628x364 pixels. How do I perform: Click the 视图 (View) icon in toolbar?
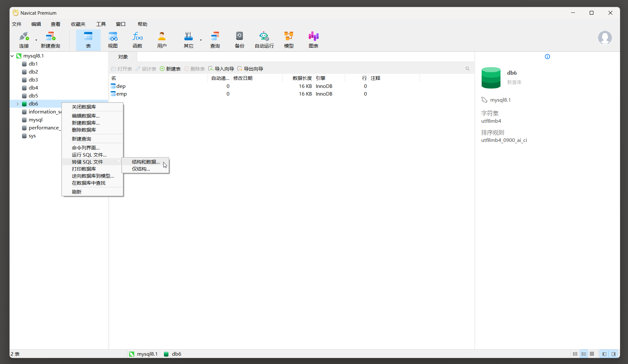(x=112, y=39)
